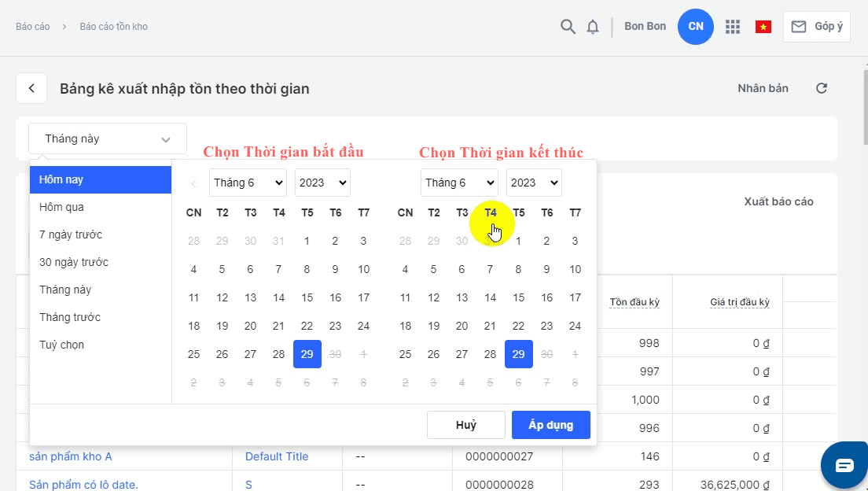Click the Vietnam flag language icon

[763, 27]
